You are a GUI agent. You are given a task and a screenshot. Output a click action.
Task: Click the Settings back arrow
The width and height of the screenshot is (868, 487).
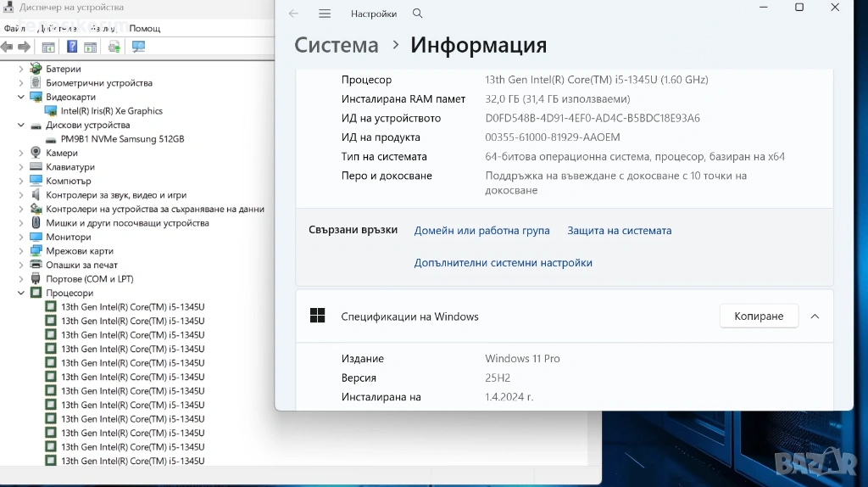tap(293, 14)
